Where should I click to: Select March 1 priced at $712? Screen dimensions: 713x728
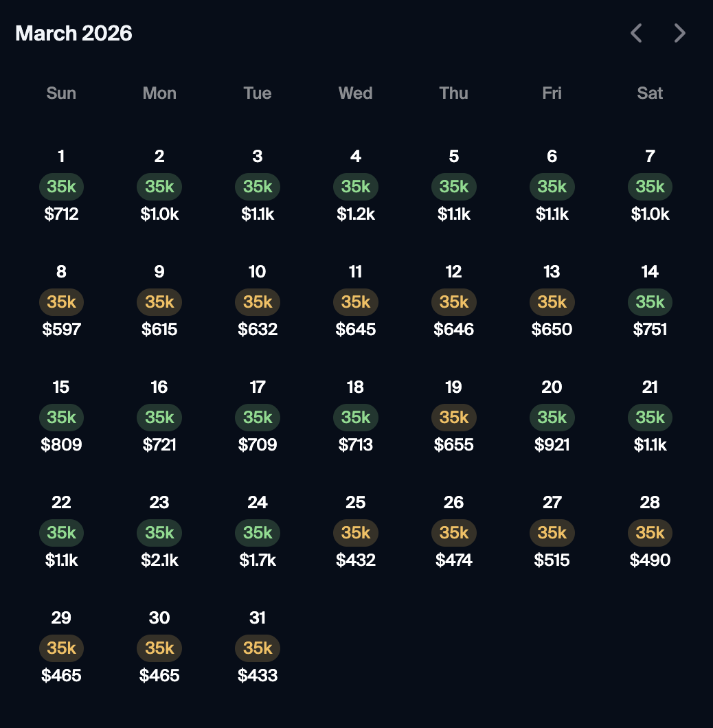61,185
